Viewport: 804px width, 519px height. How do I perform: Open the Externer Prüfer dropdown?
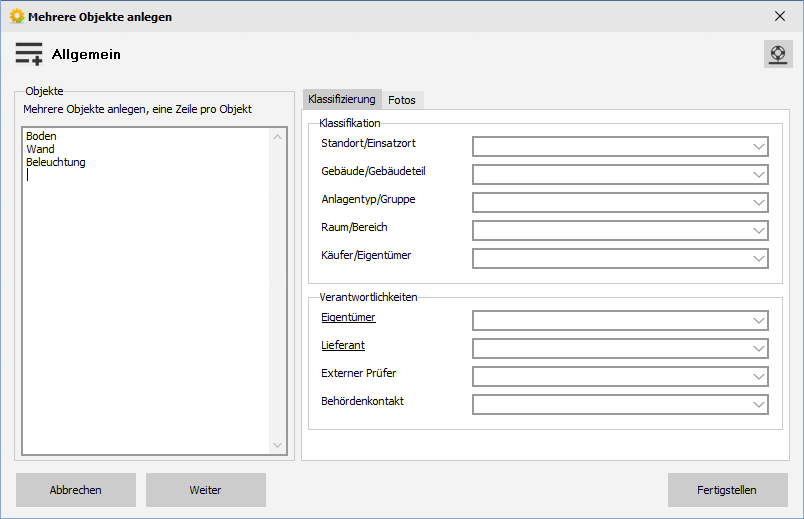pyautogui.click(x=620, y=376)
